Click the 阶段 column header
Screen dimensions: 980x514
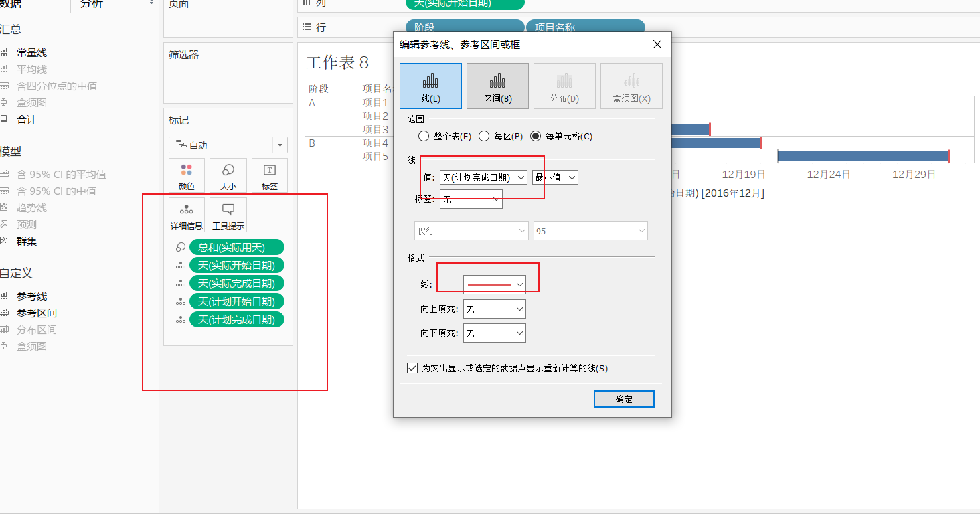pos(319,88)
